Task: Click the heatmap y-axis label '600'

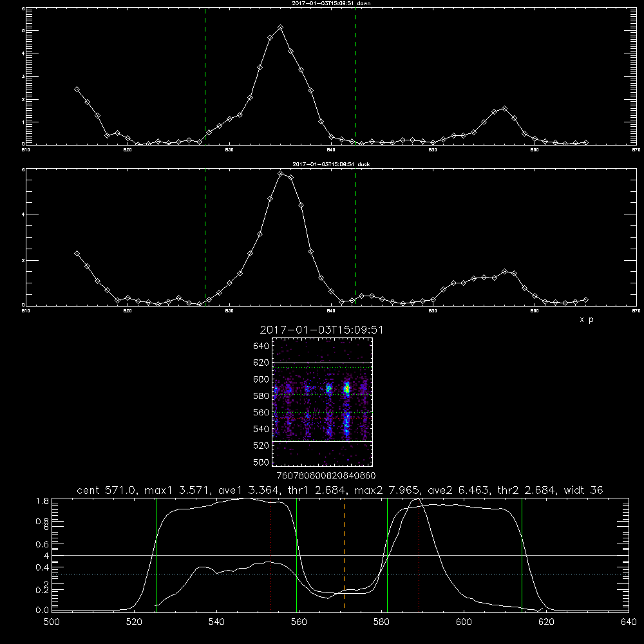Action: [261, 379]
